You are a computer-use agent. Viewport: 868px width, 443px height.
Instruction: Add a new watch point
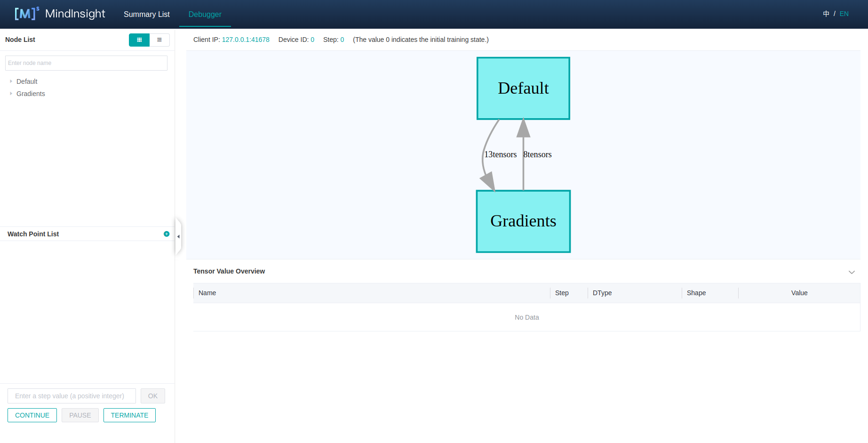[x=167, y=234]
